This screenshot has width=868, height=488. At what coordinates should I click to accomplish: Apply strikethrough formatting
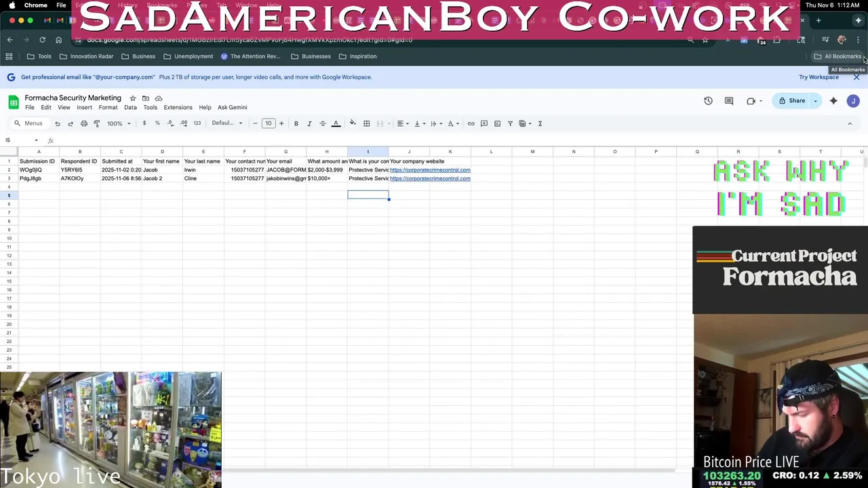[x=323, y=123]
